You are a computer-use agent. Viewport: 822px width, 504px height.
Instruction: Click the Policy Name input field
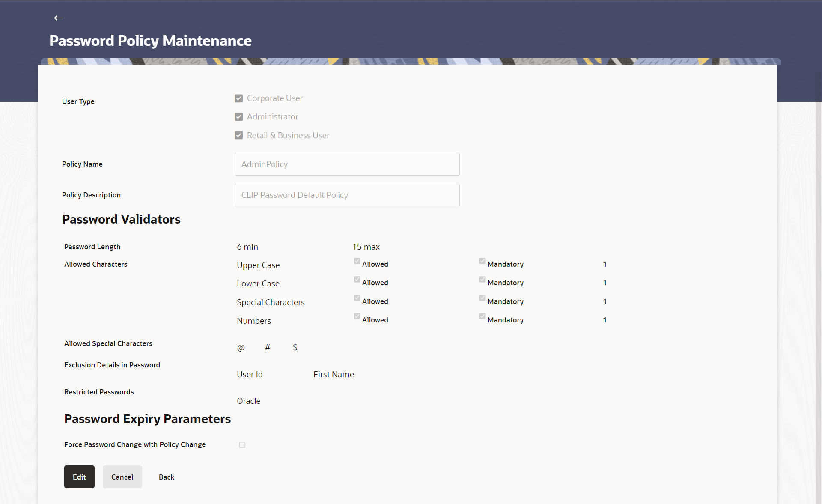coord(347,164)
